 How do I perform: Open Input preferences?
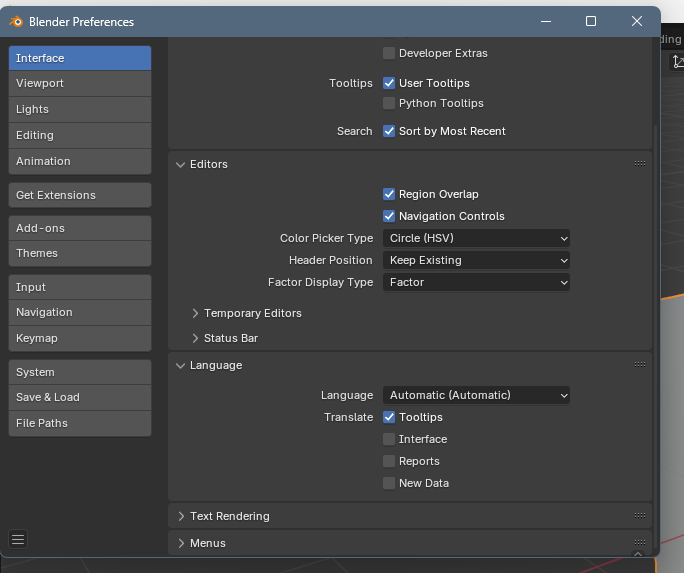(80, 287)
